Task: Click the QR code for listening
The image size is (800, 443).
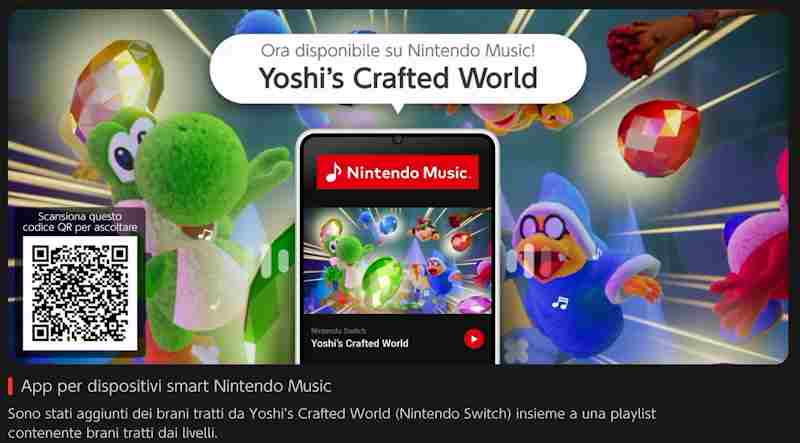Action: (x=80, y=293)
